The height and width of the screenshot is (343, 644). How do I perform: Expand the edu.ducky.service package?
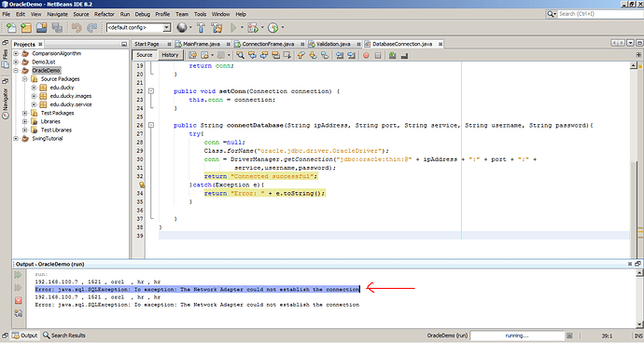coord(34,104)
